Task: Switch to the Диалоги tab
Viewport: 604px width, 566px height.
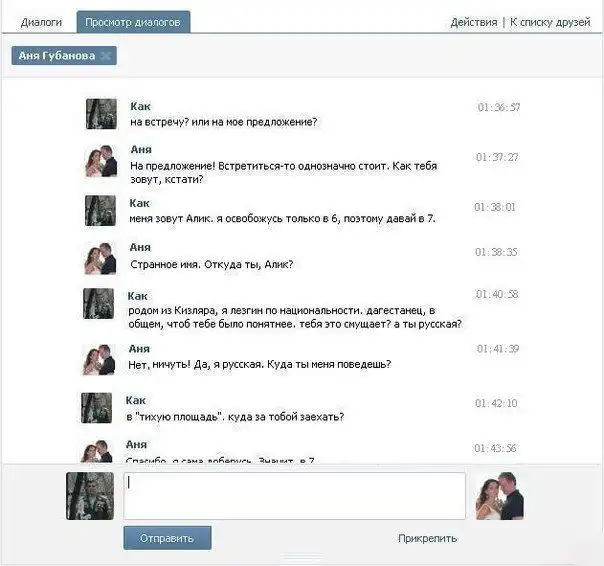Action: click(x=41, y=22)
